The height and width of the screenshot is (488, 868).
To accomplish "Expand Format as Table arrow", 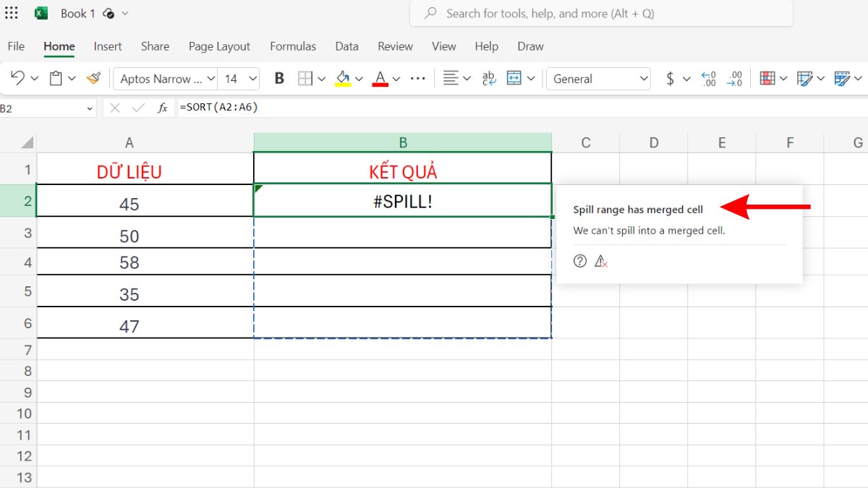I will 821,79.
